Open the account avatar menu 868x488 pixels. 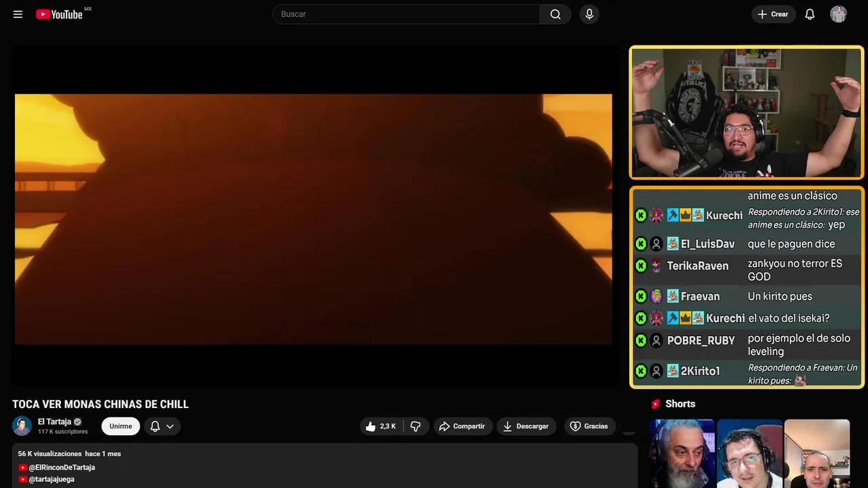(x=838, y=14)
